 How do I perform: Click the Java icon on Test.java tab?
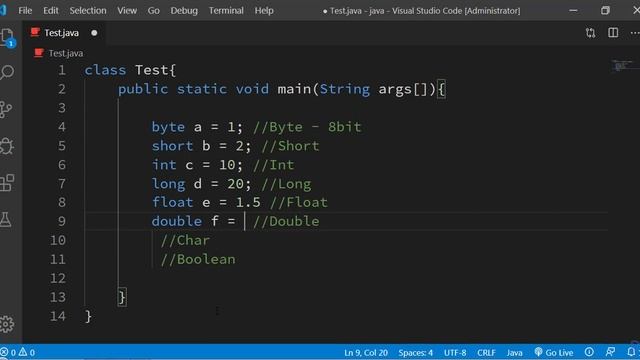35,32
